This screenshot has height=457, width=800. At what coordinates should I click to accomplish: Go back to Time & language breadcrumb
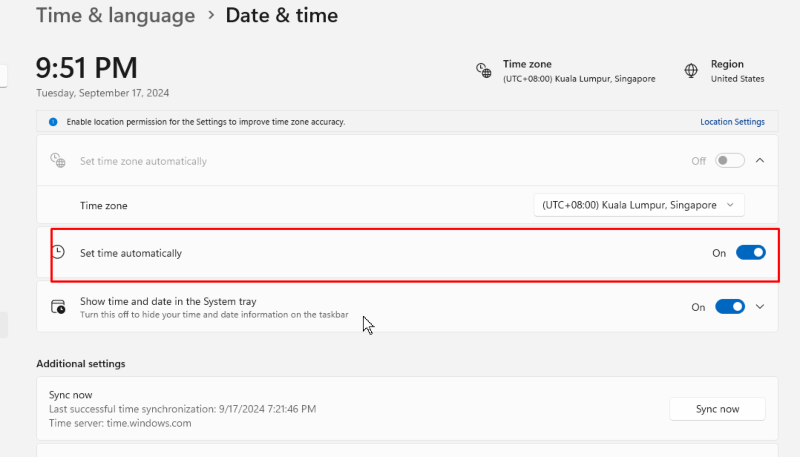pyautogui.click(x=115, y=15)
